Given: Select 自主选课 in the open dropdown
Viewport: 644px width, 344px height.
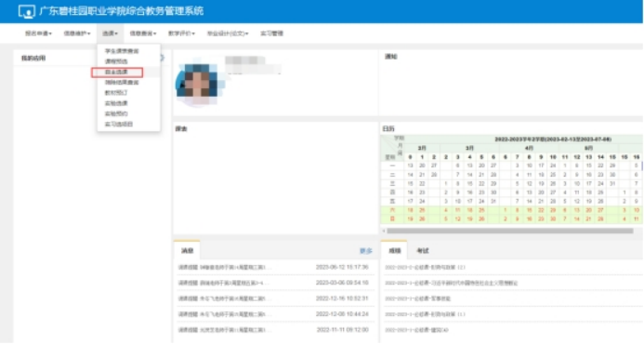Looking at the screenshot, I should [117, 73].
